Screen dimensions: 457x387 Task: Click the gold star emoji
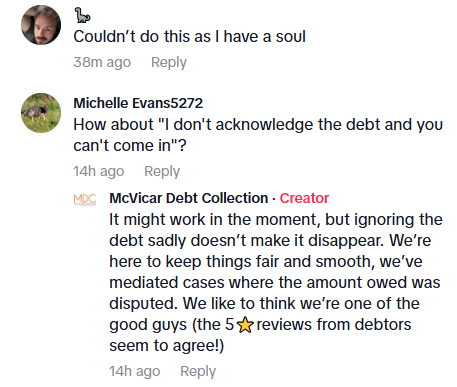[245, 325]
